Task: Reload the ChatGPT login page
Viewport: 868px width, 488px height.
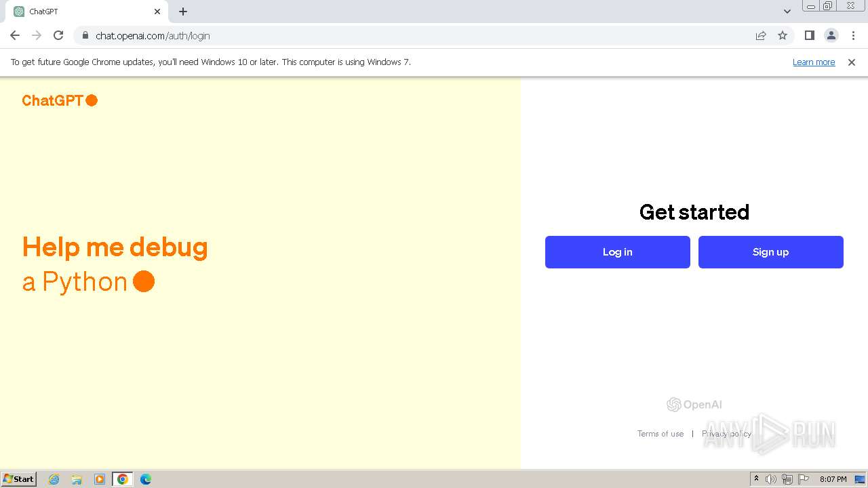Action: (x=58, y=35)
